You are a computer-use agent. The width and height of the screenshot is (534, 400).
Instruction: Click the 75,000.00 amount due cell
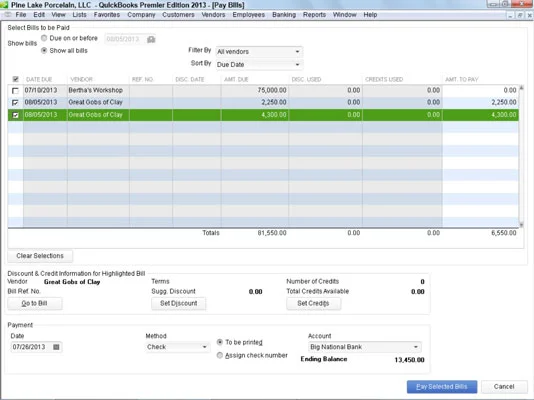pyautogui.click(x=255, y=91)
